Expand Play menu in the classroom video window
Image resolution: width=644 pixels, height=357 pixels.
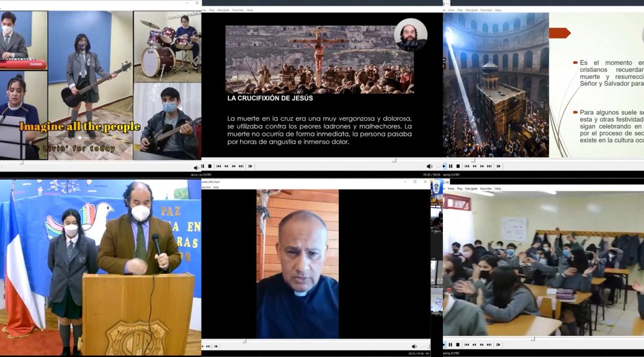tap(460, 188)
